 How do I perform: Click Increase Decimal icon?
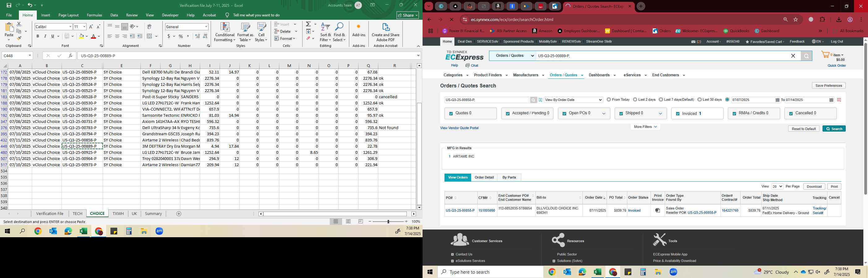tap(197, 36)
